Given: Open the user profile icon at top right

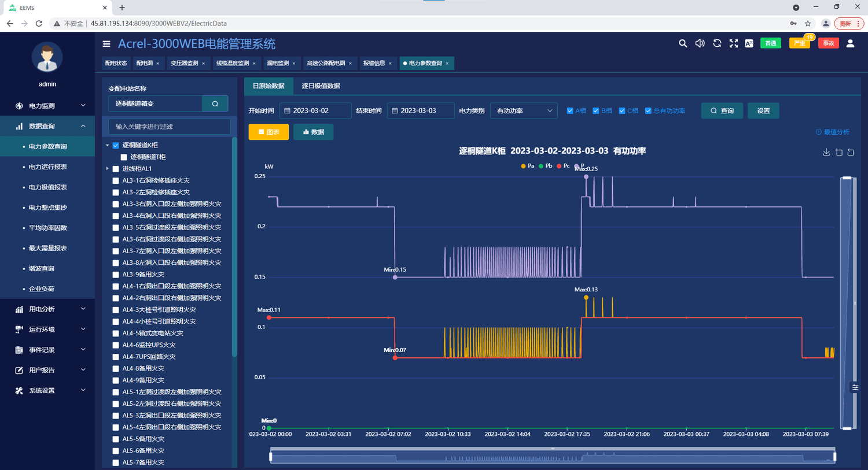Looking at the screenshot, I should pyautogui.click(x=850, y=43).
